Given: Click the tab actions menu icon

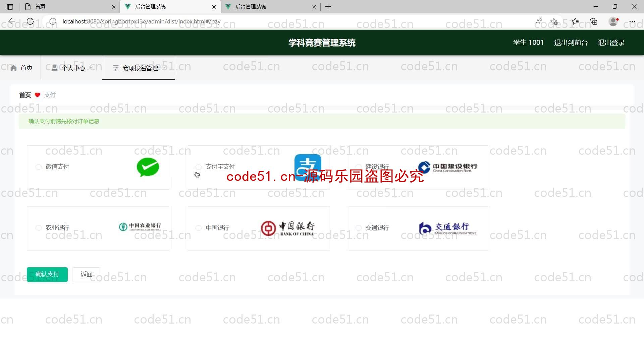Looking at the screenshot, I should 10,6.
